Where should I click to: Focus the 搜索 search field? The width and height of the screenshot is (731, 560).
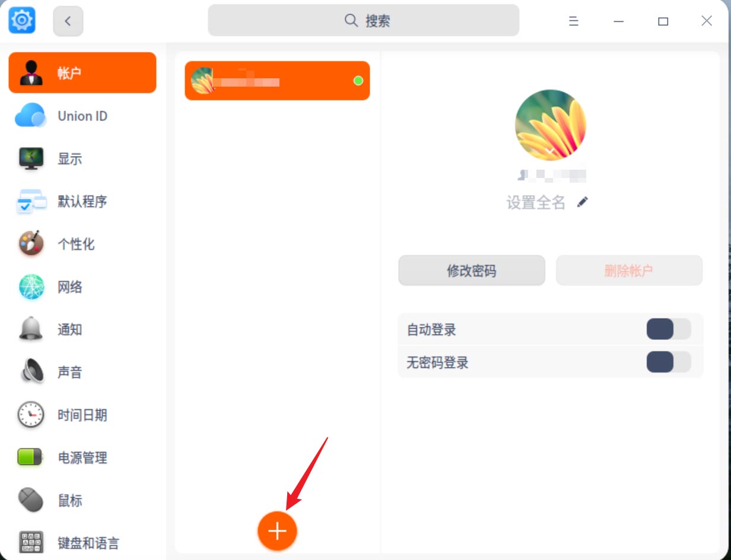tap(363, 21)
